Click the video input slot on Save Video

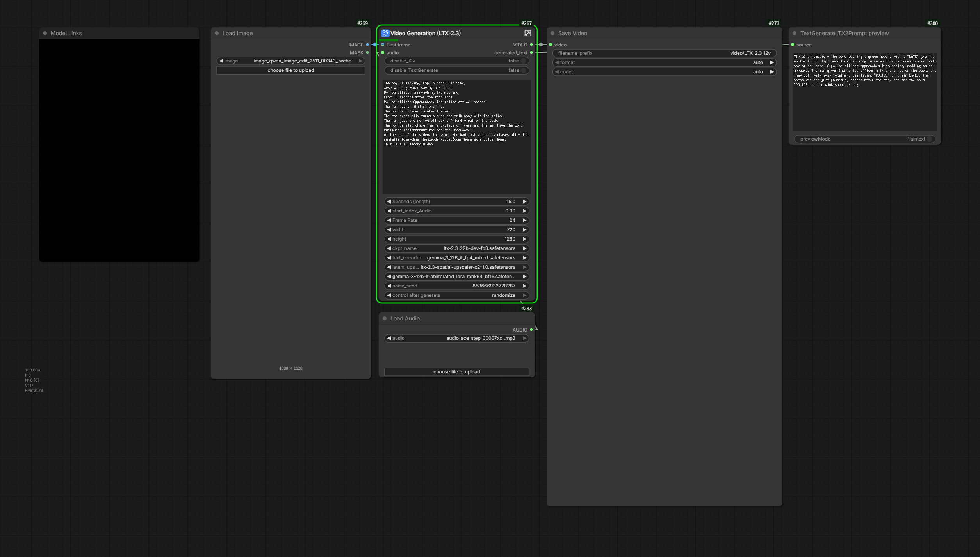pyautogui.click(x=551, y=45)
